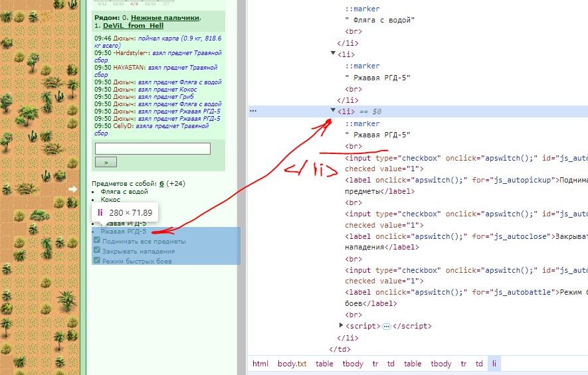Image resolution: width=588 pixels, height=375 pixels.
Task: Select the closing </td> tag line
Action: [x=340, y=349]
